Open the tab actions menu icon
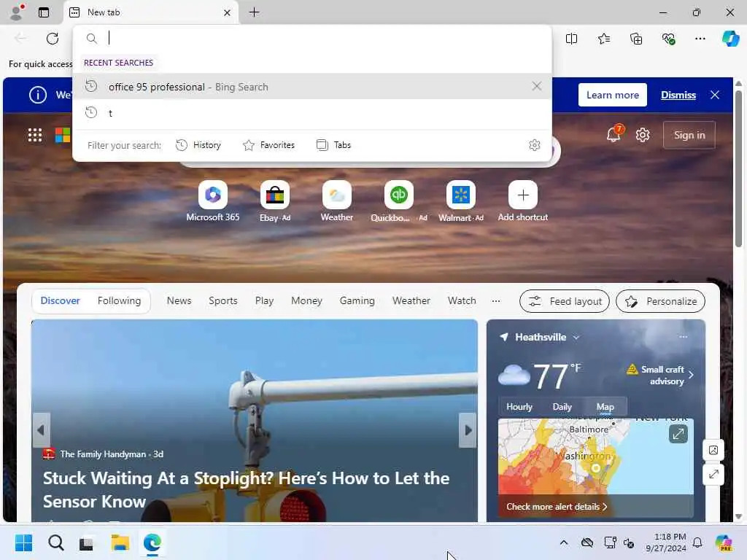Image resolution: width=747 pixels, height=560 pixels. 44,12
